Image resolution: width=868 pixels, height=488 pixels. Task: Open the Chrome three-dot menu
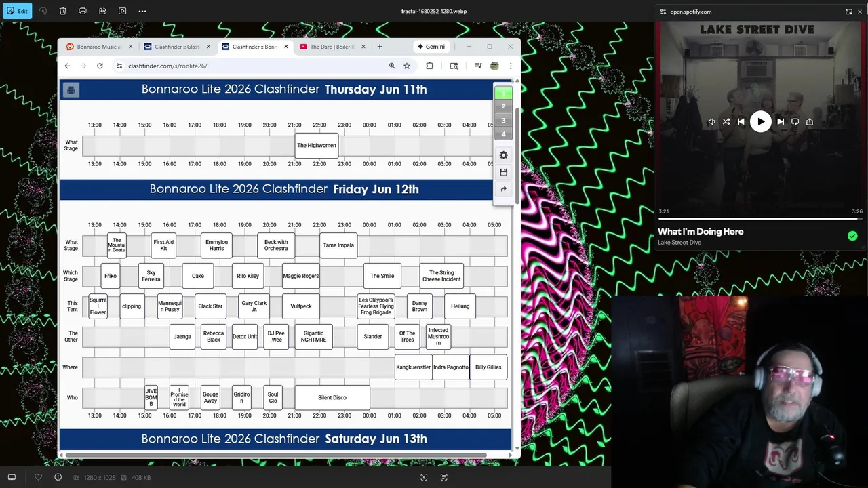tap(511, 66)
